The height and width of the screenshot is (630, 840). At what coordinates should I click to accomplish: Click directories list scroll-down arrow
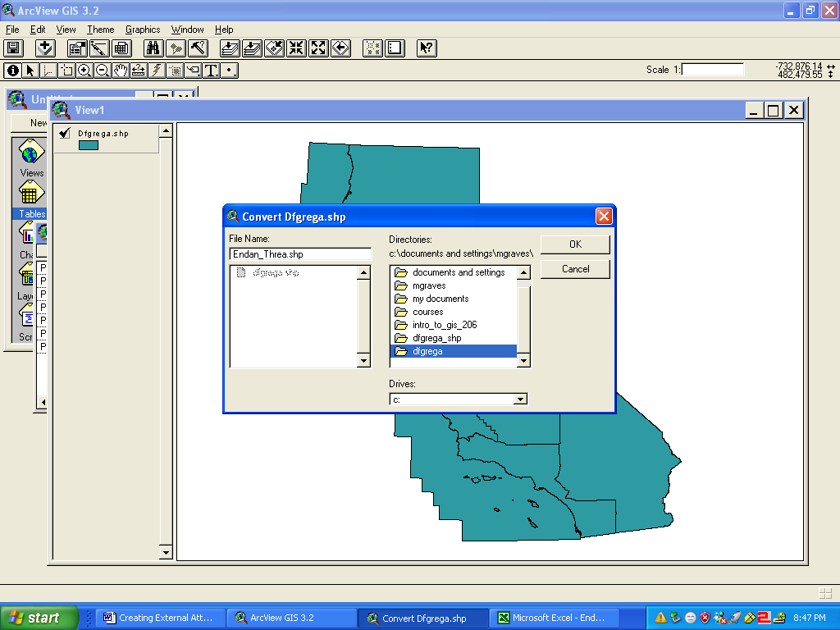pos(524,361)
